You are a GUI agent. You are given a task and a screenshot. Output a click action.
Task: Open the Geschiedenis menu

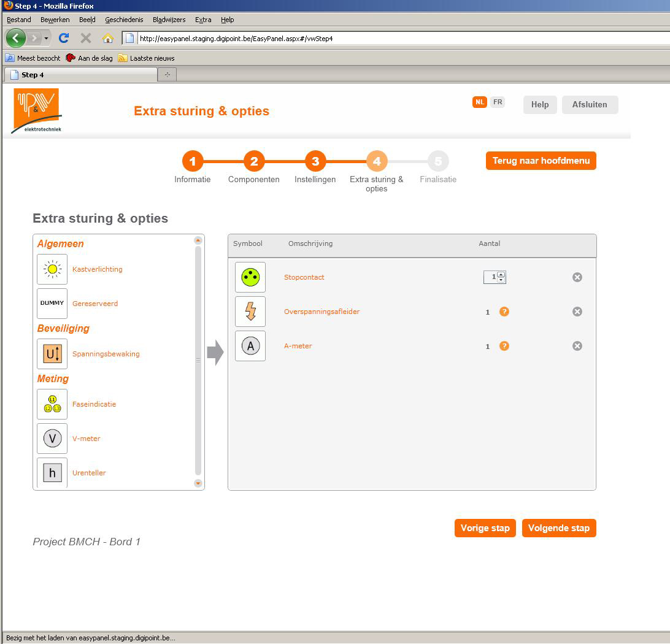tap(124, 20)
